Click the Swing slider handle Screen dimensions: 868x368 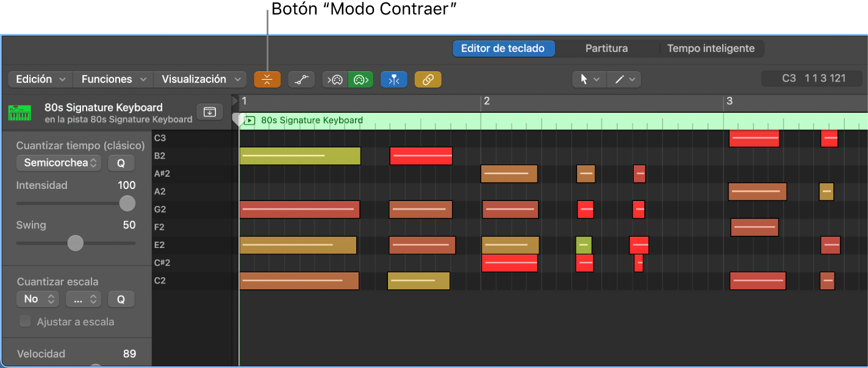[x=75, y=243]
